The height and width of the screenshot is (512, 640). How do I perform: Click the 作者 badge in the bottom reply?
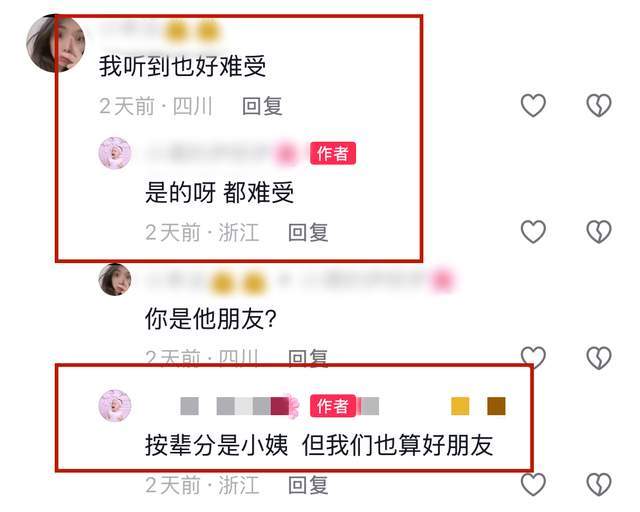[333, 406]
